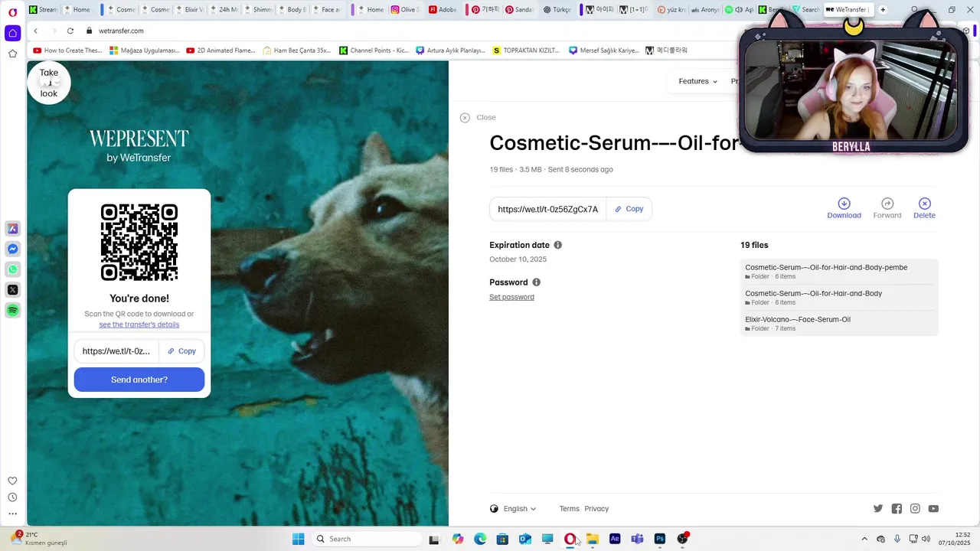The width and height of the screenshot is (980, 551).
Task: Open X (Twitter) in the Opera sidebar
Action: 13,290
